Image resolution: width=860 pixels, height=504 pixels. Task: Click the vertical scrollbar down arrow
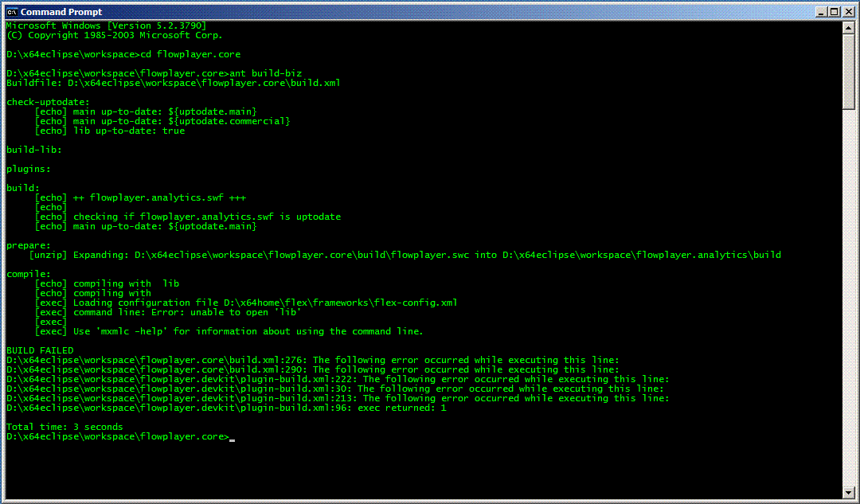[x=849, y=493]
